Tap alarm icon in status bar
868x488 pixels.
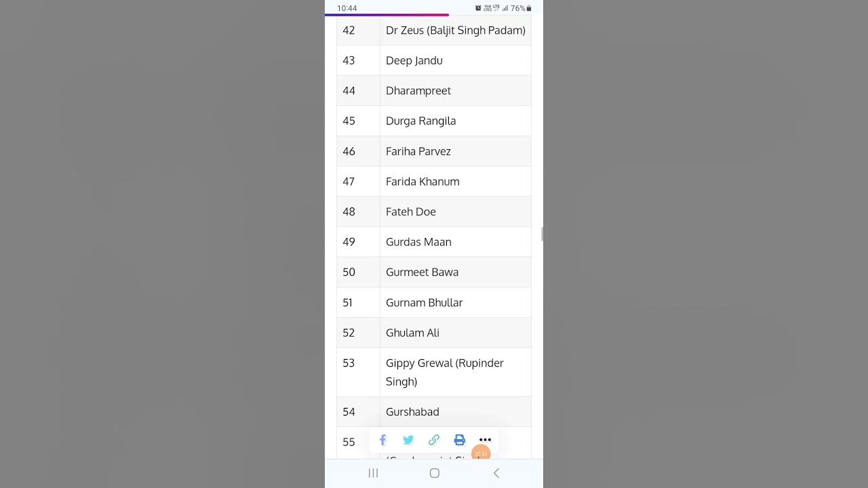click(478, 8)
